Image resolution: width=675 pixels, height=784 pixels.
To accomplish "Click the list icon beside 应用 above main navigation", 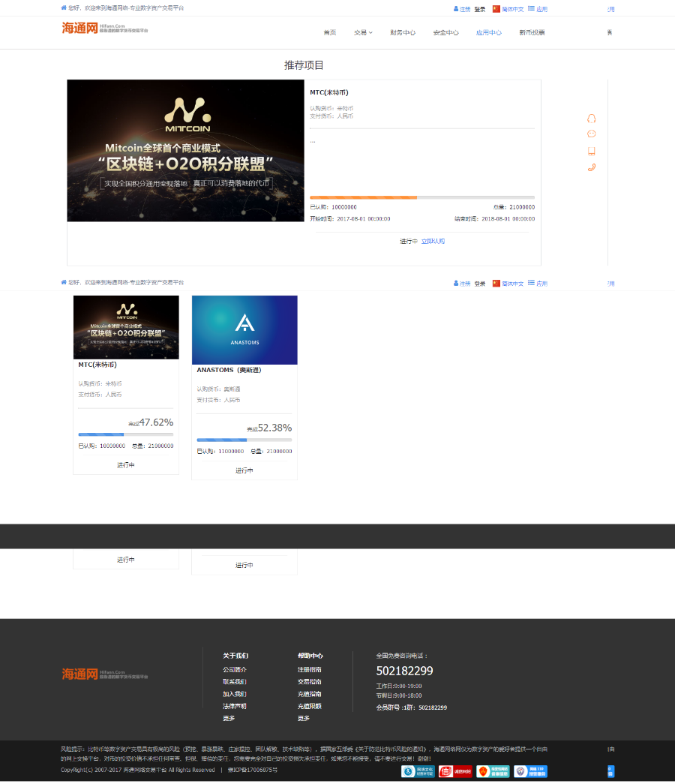I will point(531,8).
